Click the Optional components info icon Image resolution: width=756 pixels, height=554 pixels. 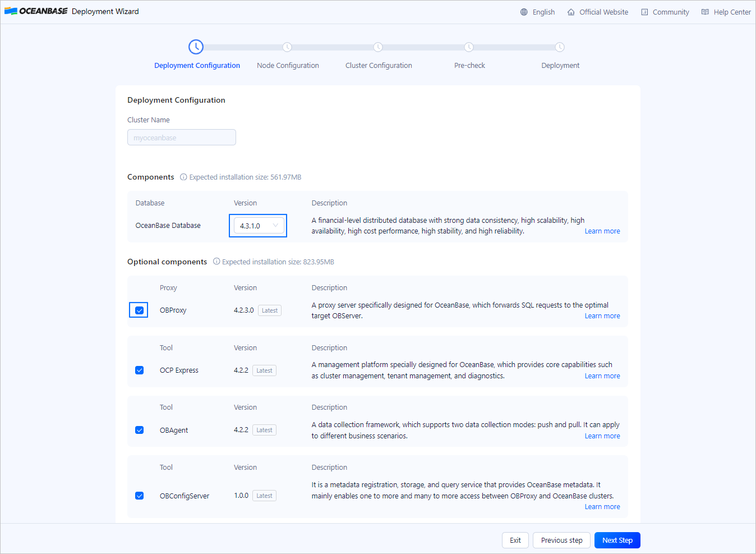216,262
